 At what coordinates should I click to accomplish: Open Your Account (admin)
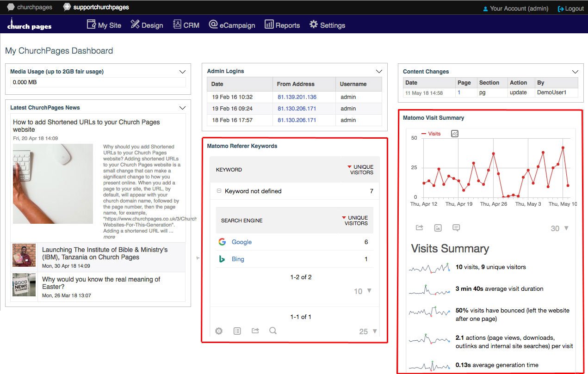point(515,8)
